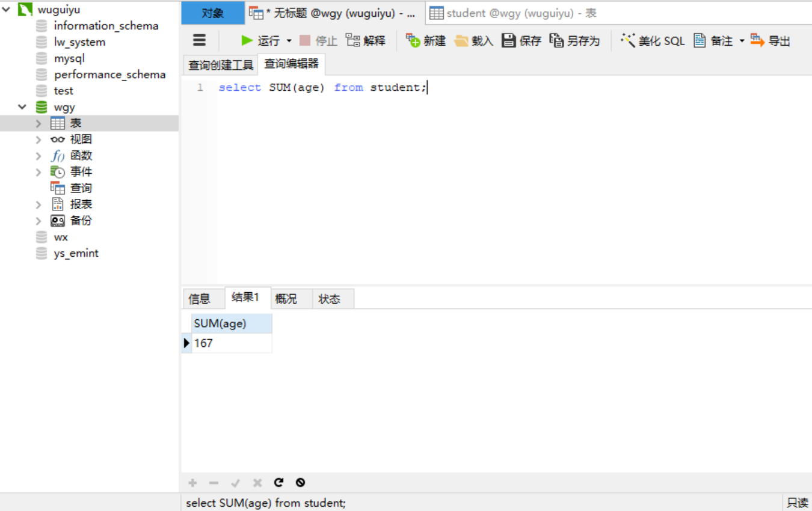Image resolution: width=812 pixels, height=511 pixels.
Task: Click the 函数 f() icon
Action: 58,156
